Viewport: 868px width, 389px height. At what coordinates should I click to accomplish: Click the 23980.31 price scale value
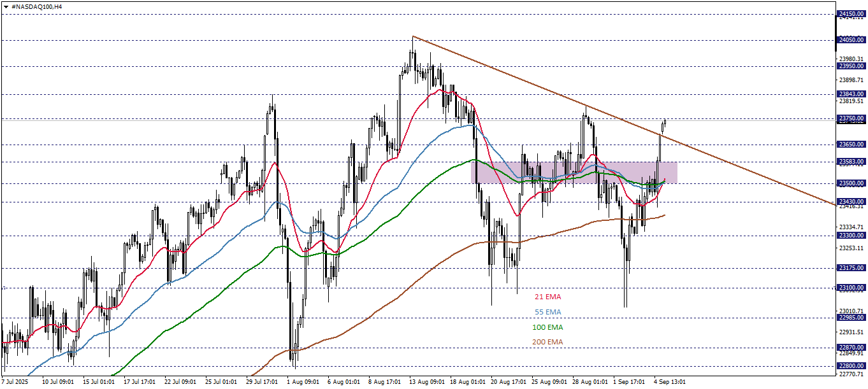point(853,59)
